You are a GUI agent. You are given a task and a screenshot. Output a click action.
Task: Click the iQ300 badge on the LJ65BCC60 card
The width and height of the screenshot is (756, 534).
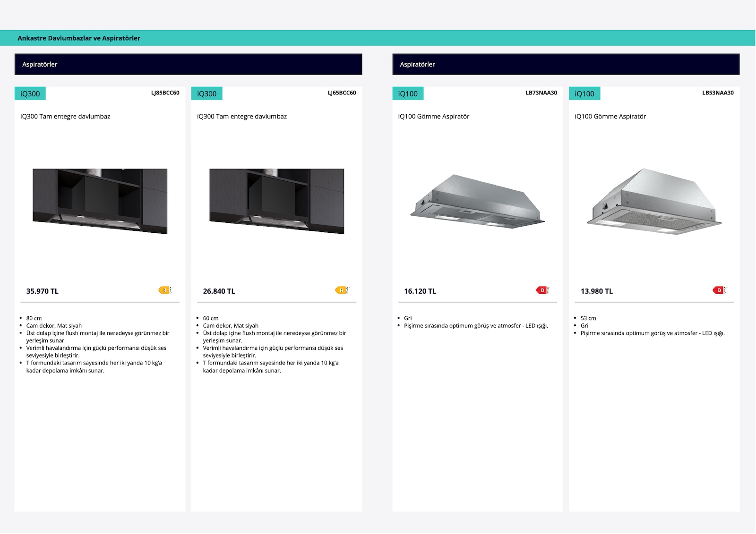[206, 93]
